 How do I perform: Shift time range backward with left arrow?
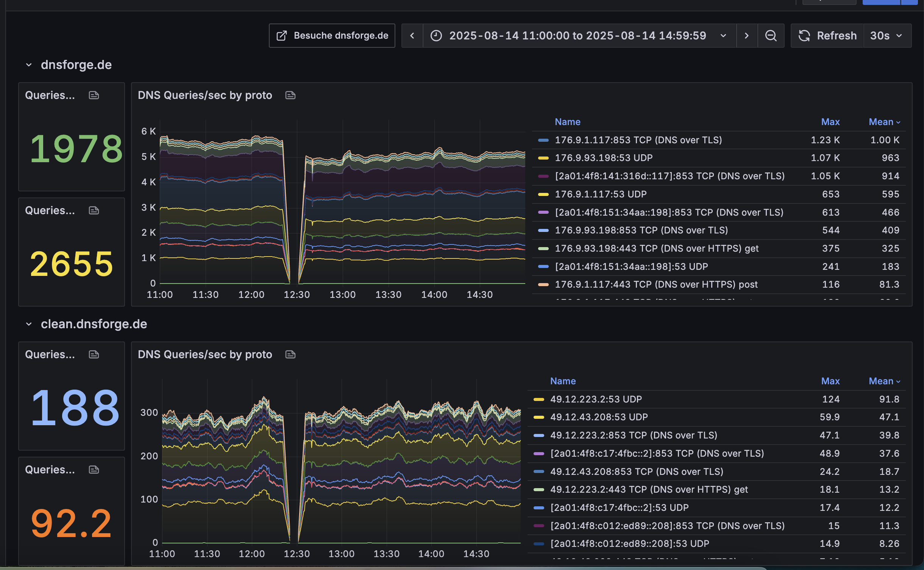(412, 36)
